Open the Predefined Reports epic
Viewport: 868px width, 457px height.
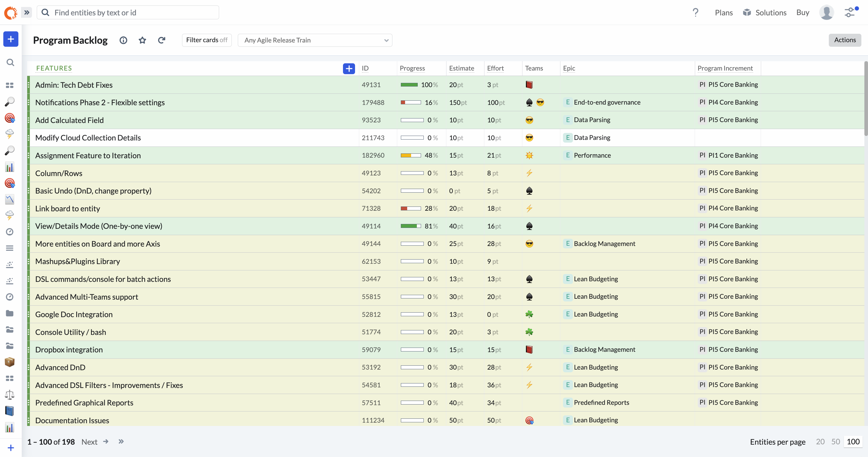pos(601,402)
